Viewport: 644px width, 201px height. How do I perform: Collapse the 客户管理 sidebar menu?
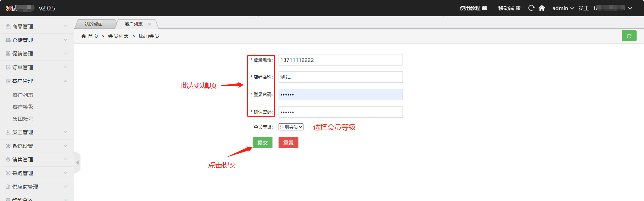37,81
